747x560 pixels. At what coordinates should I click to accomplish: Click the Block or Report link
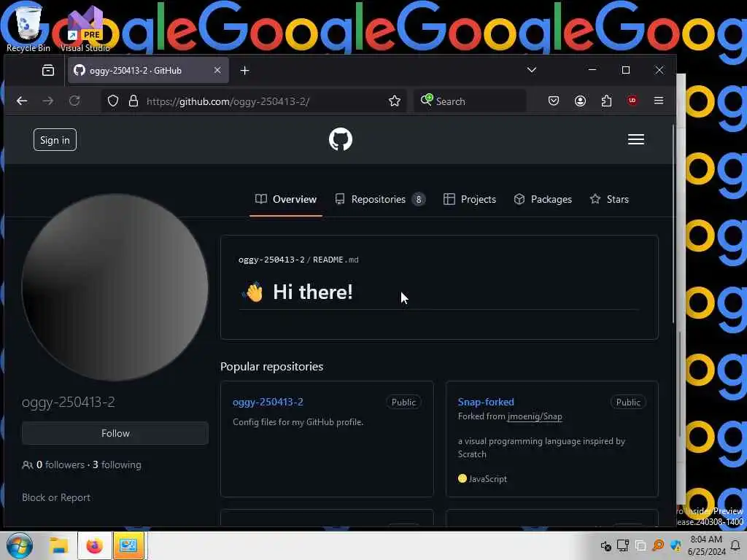click(x=55, y=497)
